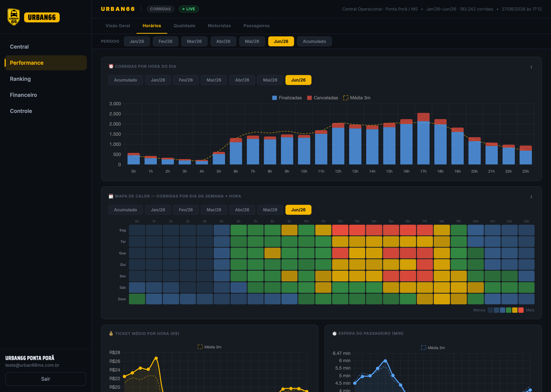The height and width of the screenshot is (392, 551).
Task: Switch to the Visão Geral tab
Action: (x=118, y=26)
